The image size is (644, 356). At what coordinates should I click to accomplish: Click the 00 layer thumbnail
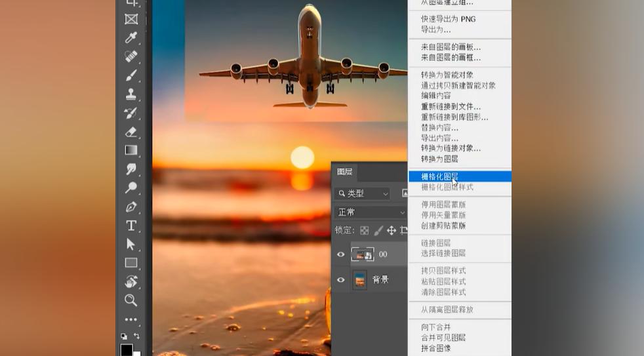[x=362, y=254]
